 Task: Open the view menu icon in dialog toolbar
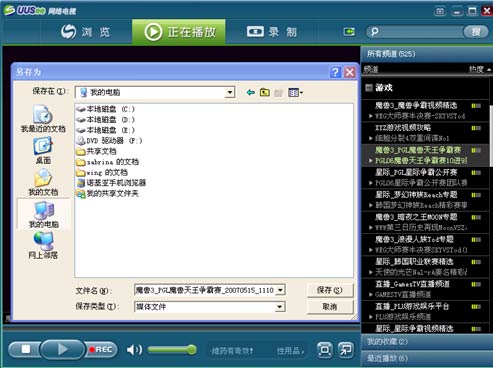pos(295,92)
